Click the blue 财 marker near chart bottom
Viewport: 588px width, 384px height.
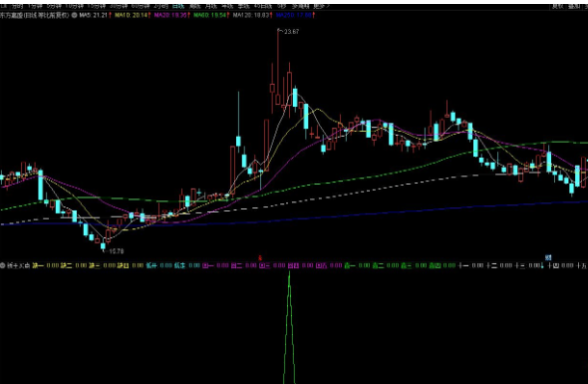click(548, 257)
